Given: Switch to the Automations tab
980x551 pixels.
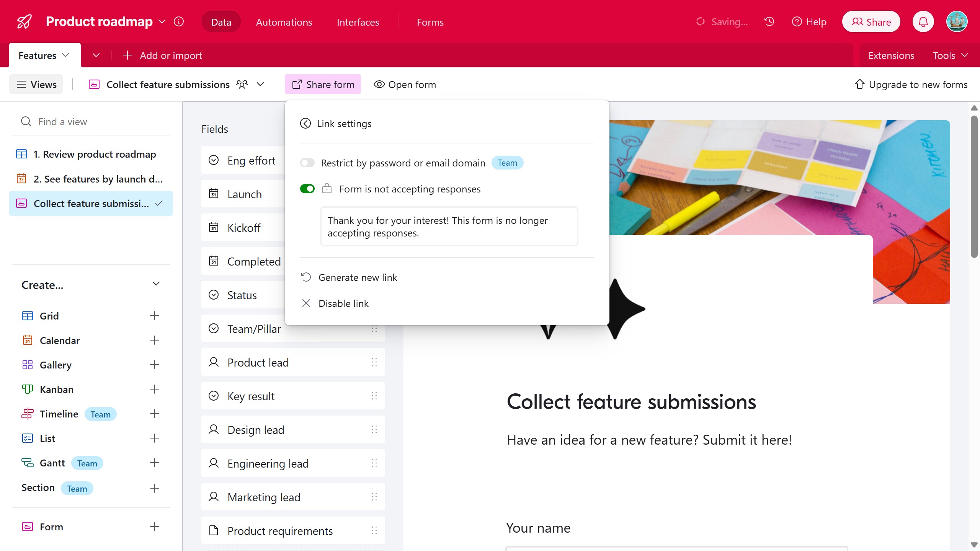Looking at the screenshot, I should [x=284, y=22].
